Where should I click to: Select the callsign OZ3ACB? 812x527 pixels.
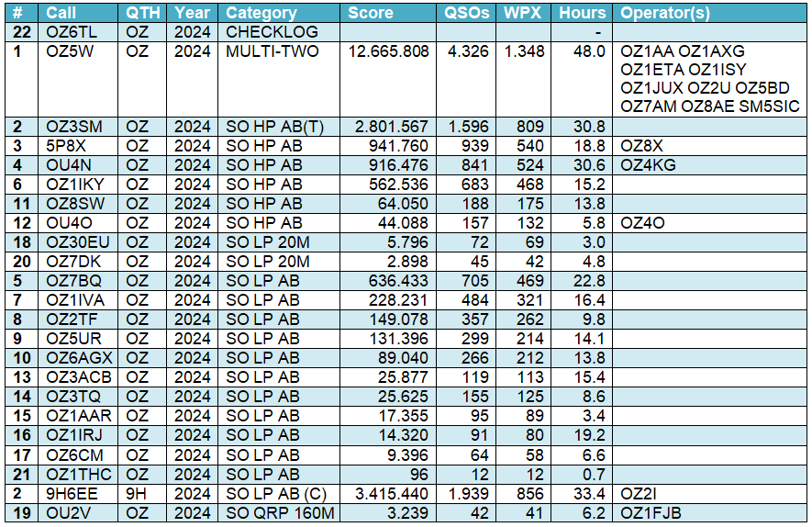[x=79, y=377]
